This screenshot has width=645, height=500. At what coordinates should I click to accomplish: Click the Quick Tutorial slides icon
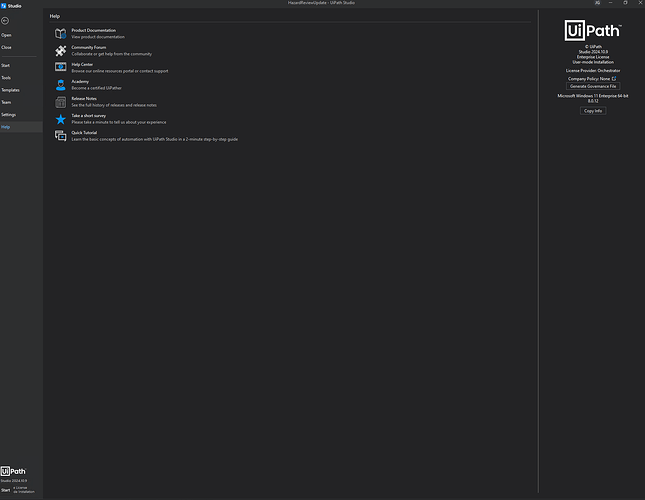click(60, 136)
